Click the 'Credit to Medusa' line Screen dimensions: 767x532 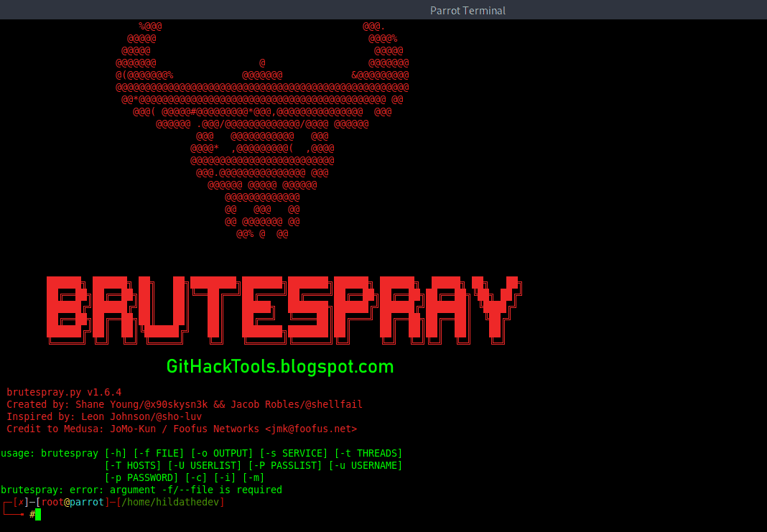click(x=182, y=429)
